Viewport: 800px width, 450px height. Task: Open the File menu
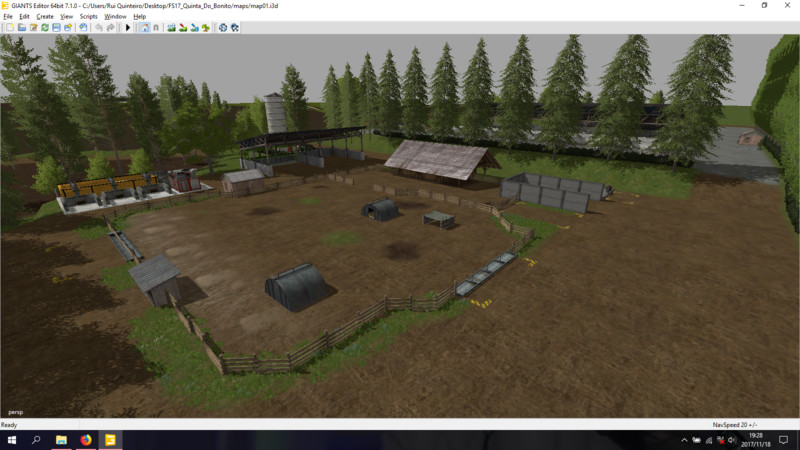click(x=8, y=17)
